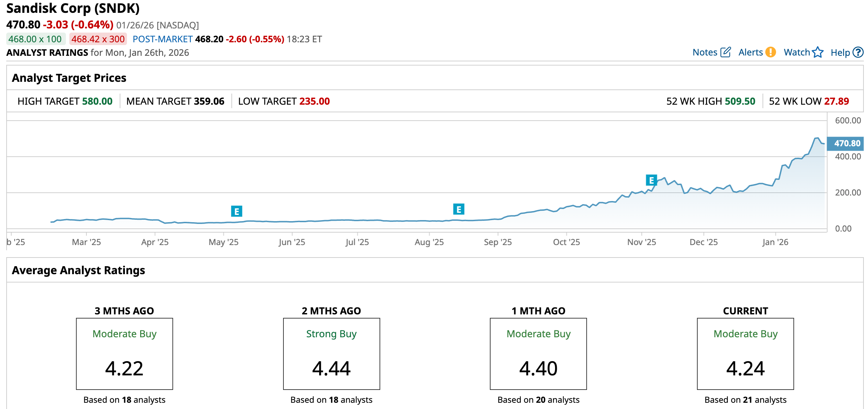Click the LOW TARGET 235.00 value

314,101
